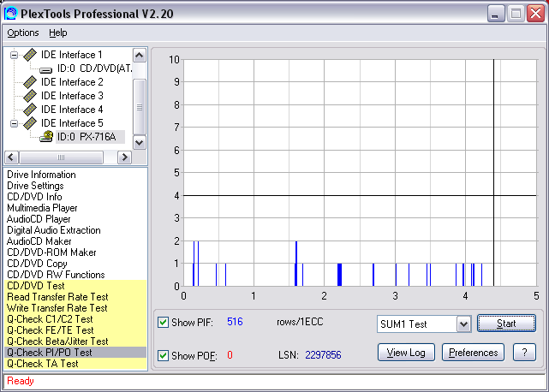The image size is (549, 392).
Task: Open Drive Settings from function list
Action: 35,186
